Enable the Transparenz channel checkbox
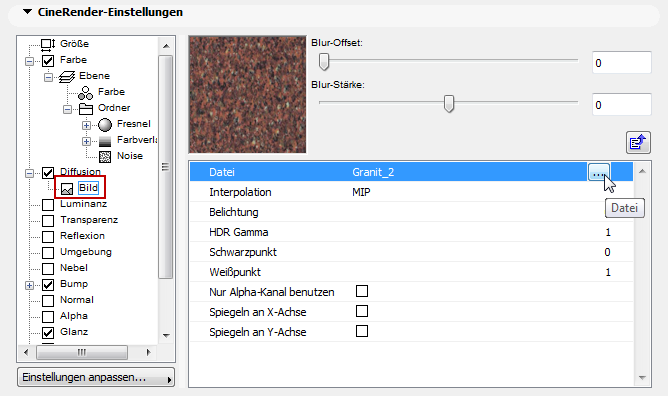Image resolution: width=668 pixels, height=396 pixels. point(48,221)
